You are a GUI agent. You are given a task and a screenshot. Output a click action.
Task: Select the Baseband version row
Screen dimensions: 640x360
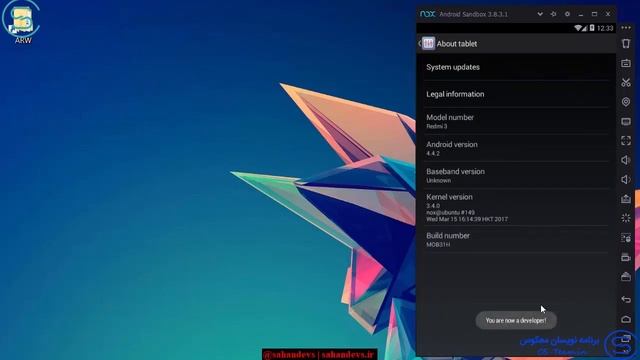pos(516,175)
